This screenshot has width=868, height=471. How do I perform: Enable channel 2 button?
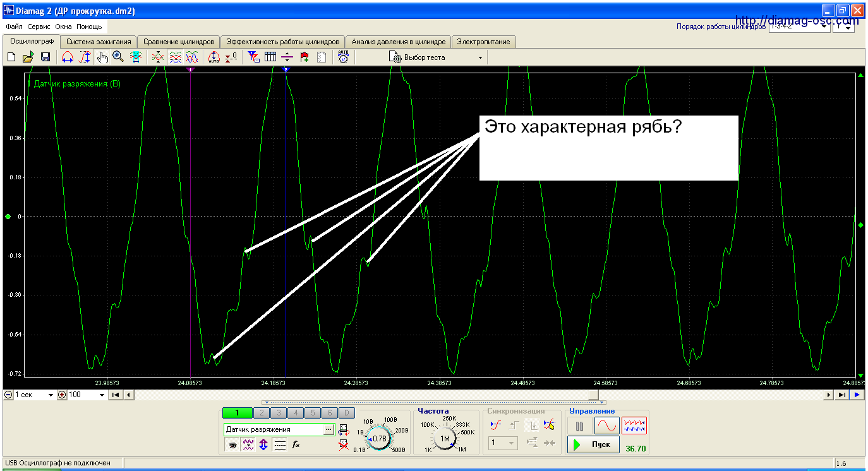(262, 413)
